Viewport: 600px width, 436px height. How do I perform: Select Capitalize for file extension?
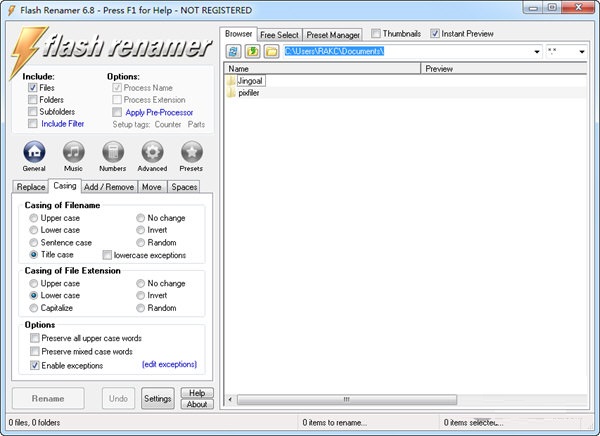coord(34,308)
